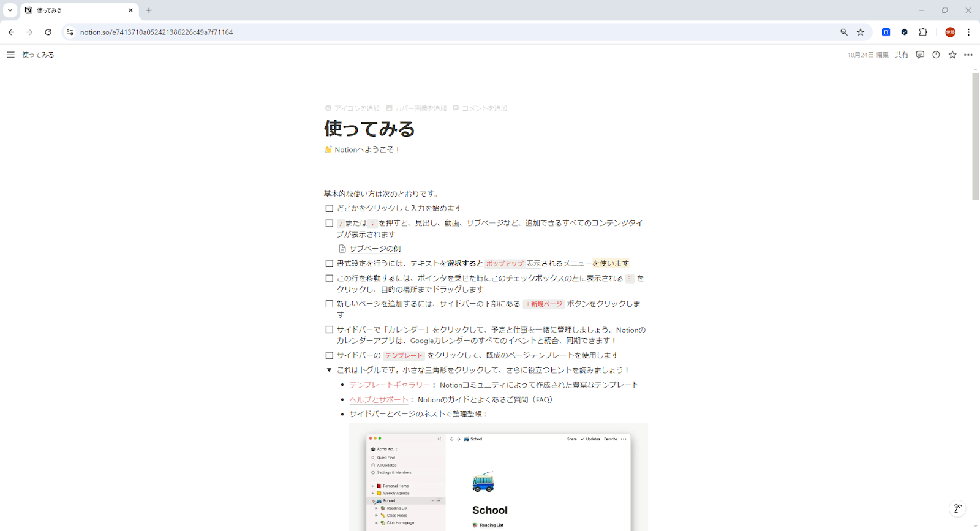The height and width of the screenshot is (531, 980).
Task: Open the tab search dropdown arrow
Action: 10,10
